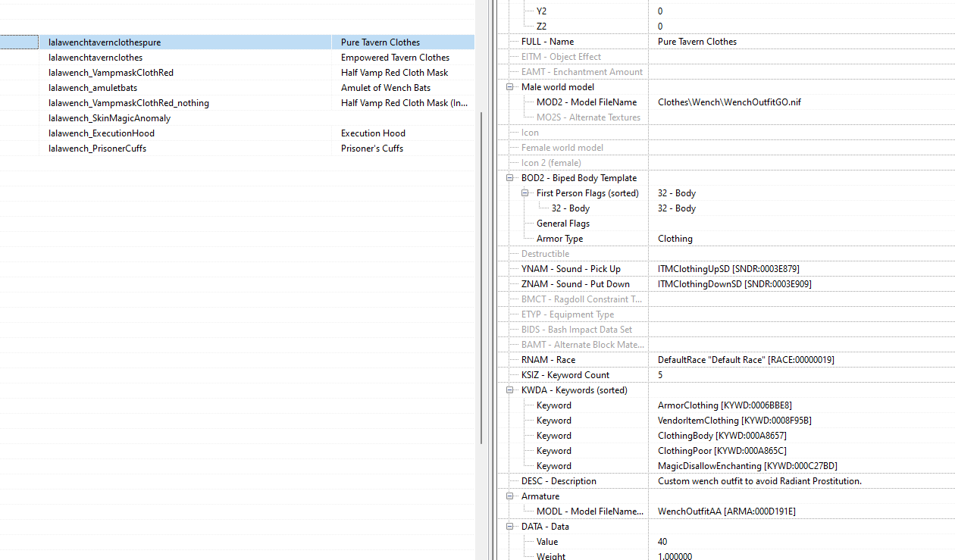Collapse the BOD2 - Biped Body Template node
The height and width of the screenshot is (560, 955).
pos(512,178)
